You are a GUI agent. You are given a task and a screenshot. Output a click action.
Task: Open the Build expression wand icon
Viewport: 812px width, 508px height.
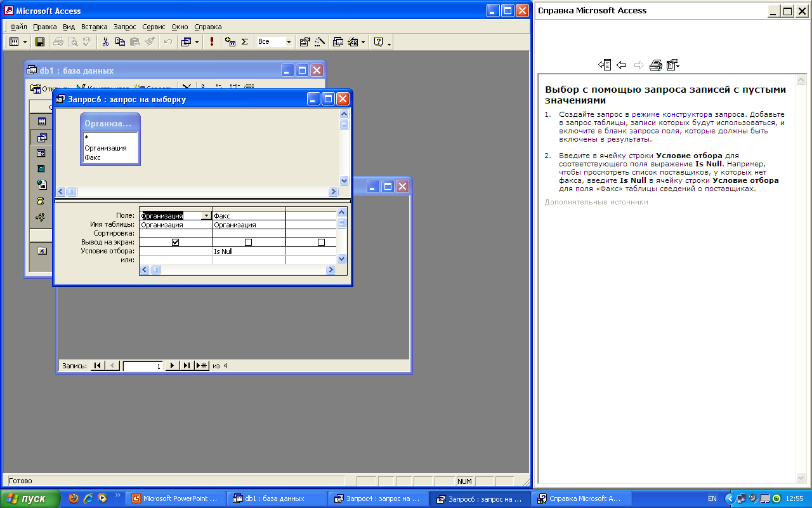[319, 42]
